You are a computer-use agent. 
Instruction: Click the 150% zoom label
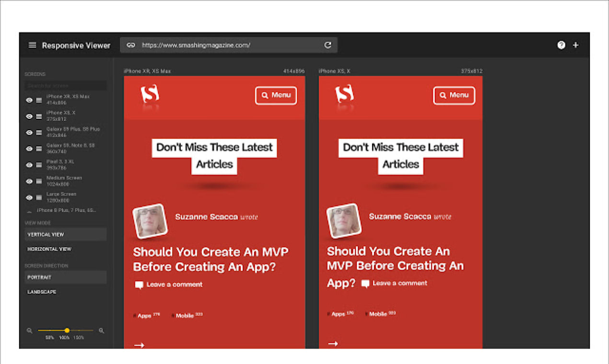tap(79, 338)
